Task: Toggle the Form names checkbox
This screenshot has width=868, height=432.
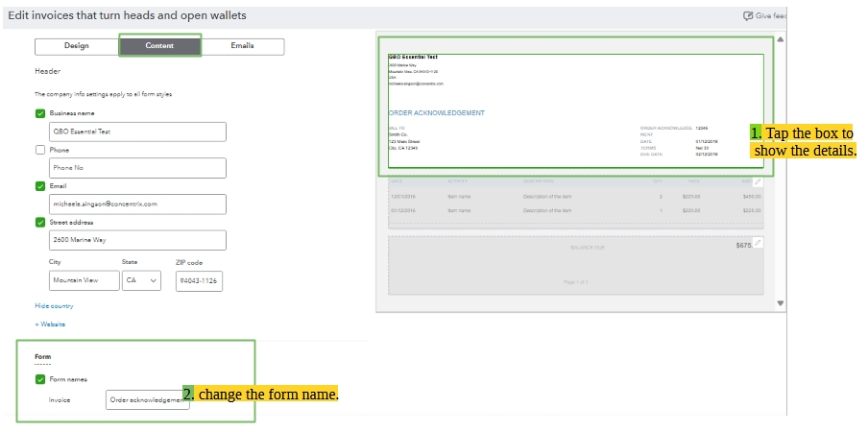Action: [40, 379]
